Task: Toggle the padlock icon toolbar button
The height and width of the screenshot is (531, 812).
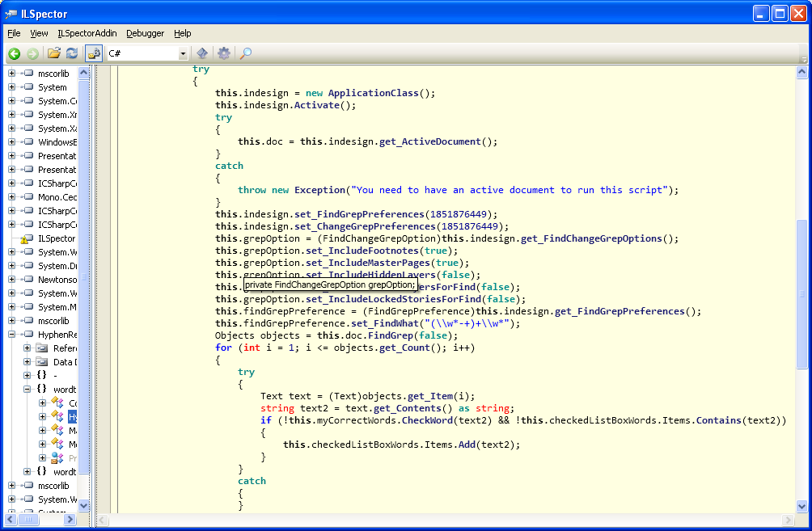Action: (94, 53)
